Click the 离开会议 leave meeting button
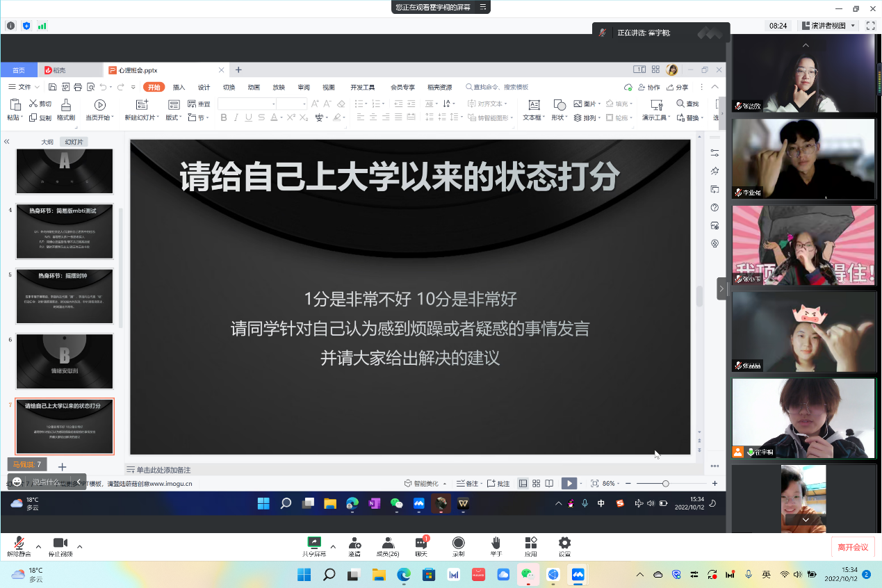The image size is (882, 588). pyautogui.click(x=853, y=547)
